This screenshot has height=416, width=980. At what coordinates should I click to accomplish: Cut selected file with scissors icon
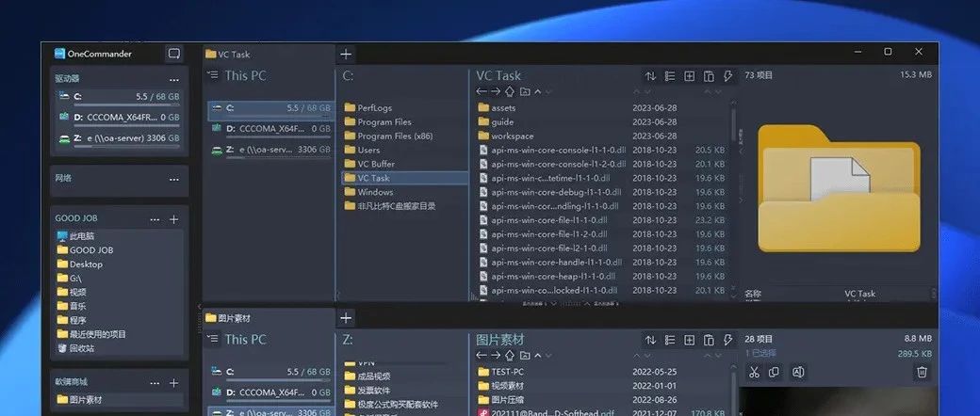pos(754,373)
